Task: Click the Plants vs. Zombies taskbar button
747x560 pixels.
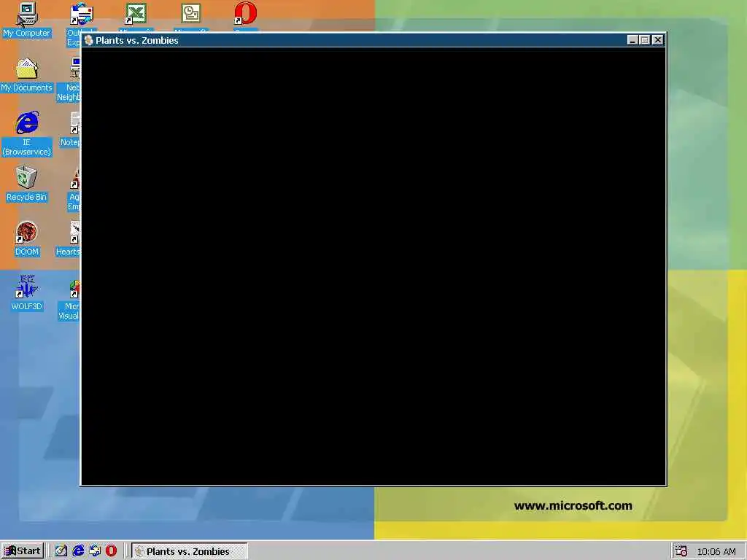Action: (189, 551)
